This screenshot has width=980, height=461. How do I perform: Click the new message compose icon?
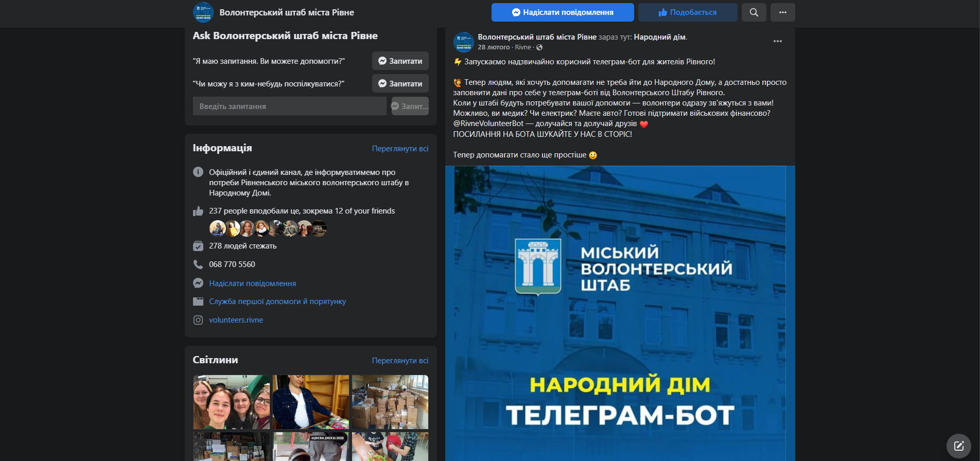(959, 446)
